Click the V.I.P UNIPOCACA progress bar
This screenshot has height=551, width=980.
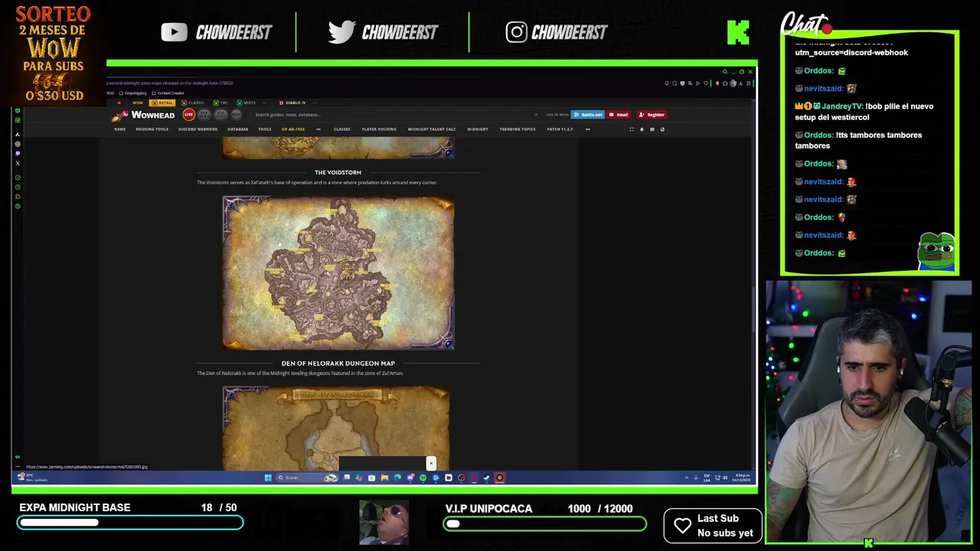[544, 523]
